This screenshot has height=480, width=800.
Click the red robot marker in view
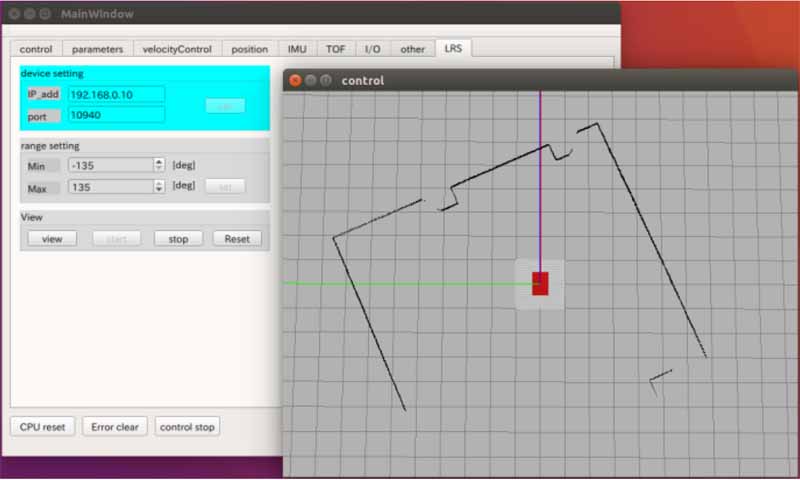pos(540,284)
